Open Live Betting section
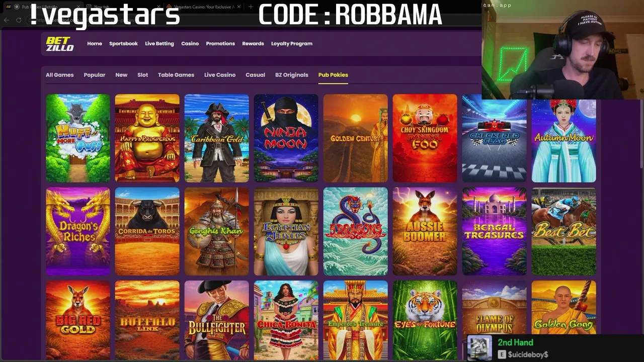This screenshot has width=644, height=362. (159, 44)
